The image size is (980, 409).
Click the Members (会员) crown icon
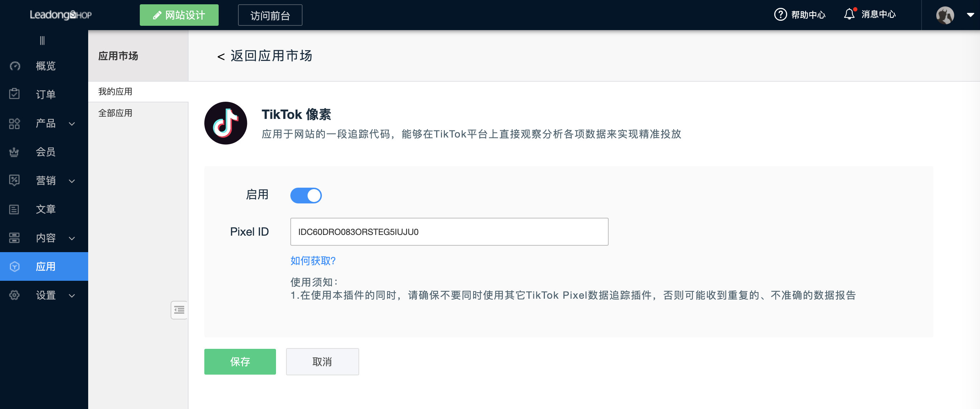pos(14,152)
